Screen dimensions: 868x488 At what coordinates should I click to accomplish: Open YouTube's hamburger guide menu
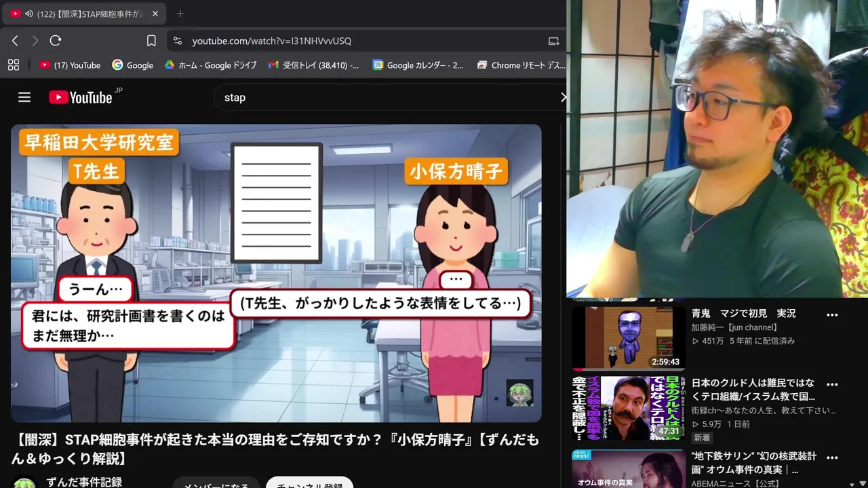pyautogui.click(x=24, y=98)
